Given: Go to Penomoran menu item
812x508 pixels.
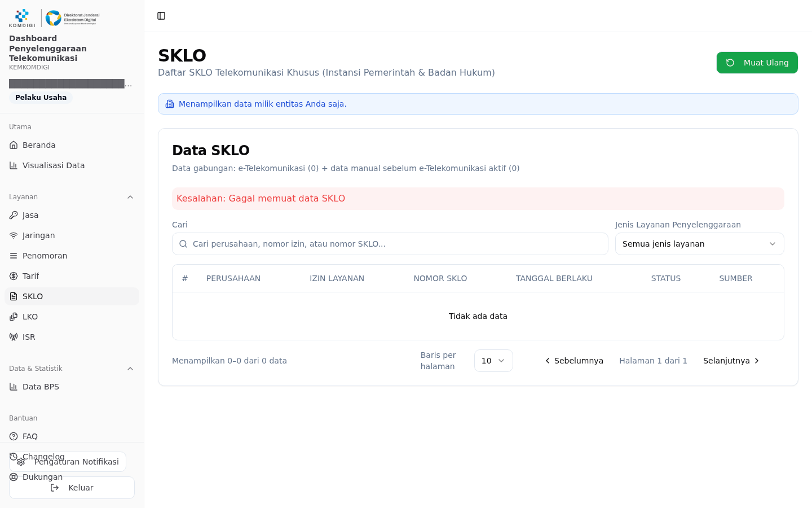Looking at the screenshot, I should 72,256.
